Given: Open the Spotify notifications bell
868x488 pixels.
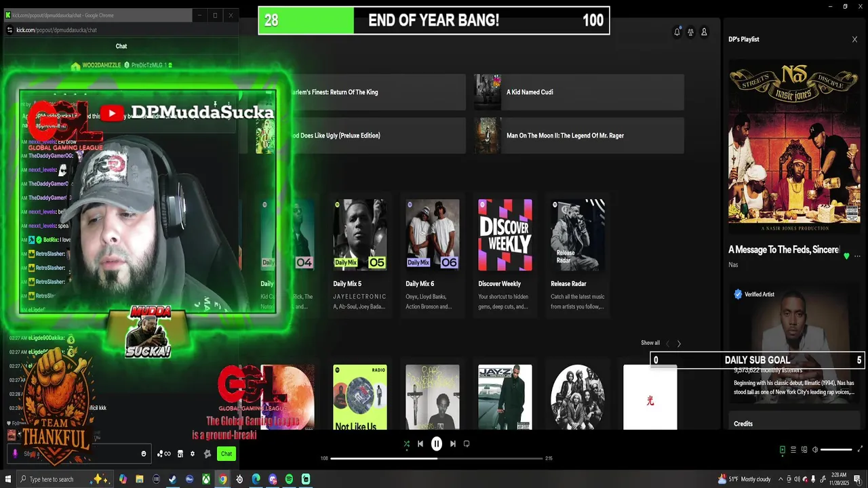Looking at the screenshot, I should click(677, 32).
